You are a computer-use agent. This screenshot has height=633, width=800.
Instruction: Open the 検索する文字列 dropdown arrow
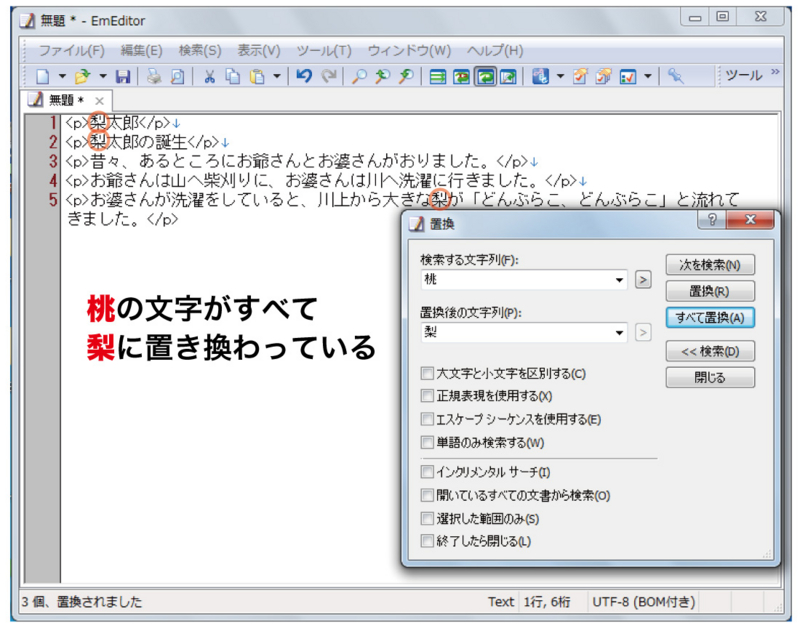620,279
